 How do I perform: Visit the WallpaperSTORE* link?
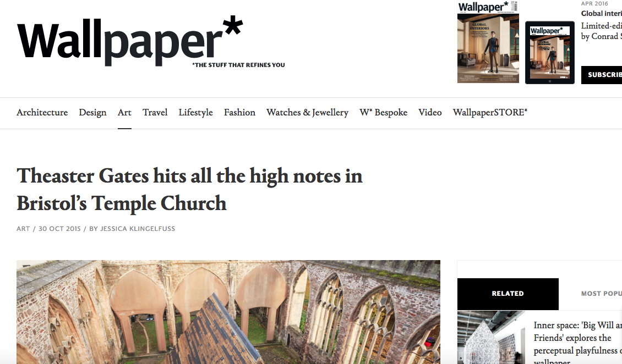490,113
